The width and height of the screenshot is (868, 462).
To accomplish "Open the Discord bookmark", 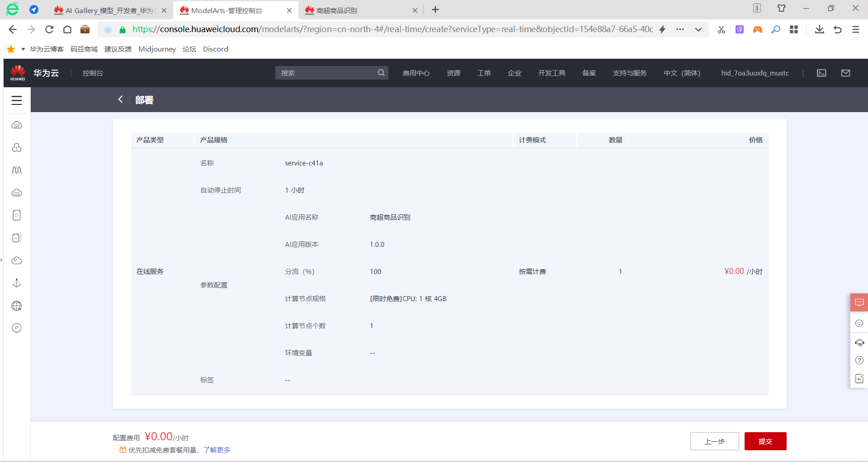I will point(215,49).
